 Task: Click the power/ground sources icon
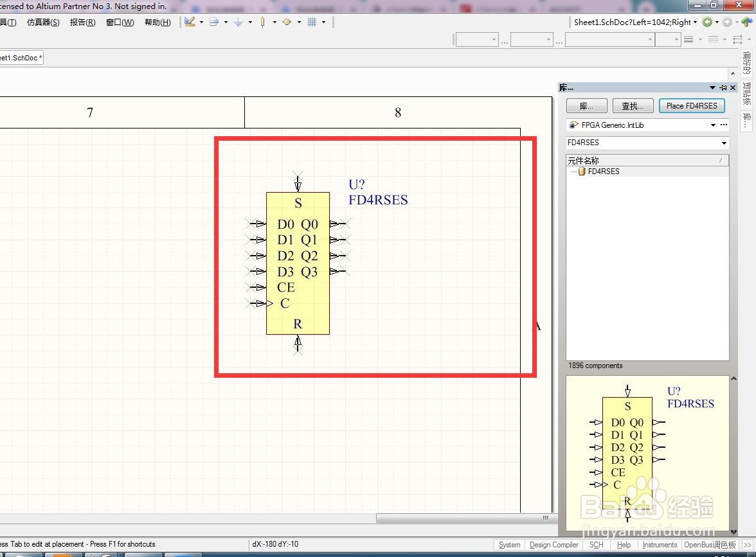(238, 22)
